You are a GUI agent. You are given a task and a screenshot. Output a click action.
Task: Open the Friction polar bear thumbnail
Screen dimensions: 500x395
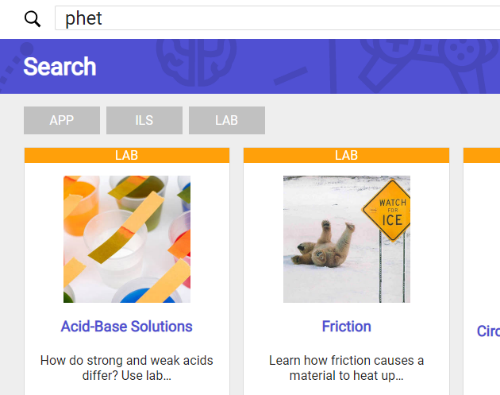[346, 239]
